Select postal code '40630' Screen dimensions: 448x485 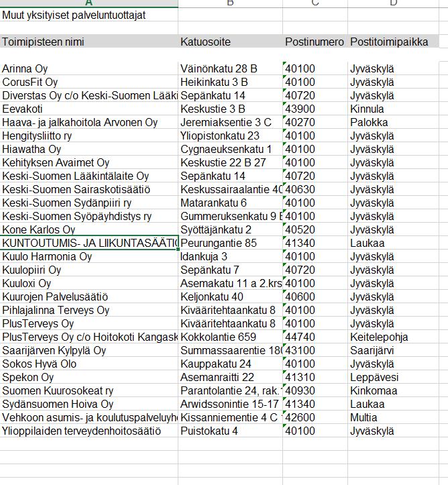click(x=315, y=189)
